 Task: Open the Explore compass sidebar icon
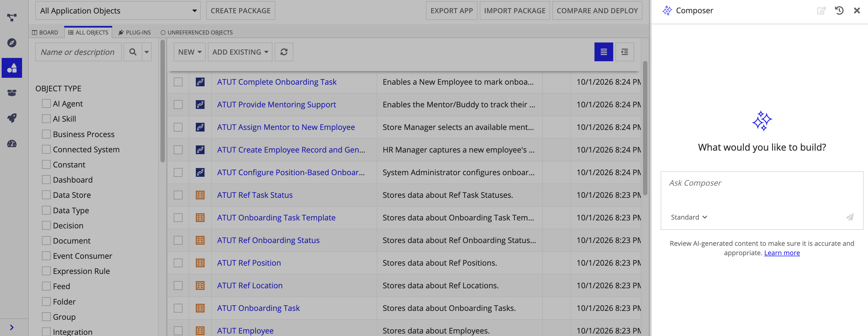click(x=12, y=43)
